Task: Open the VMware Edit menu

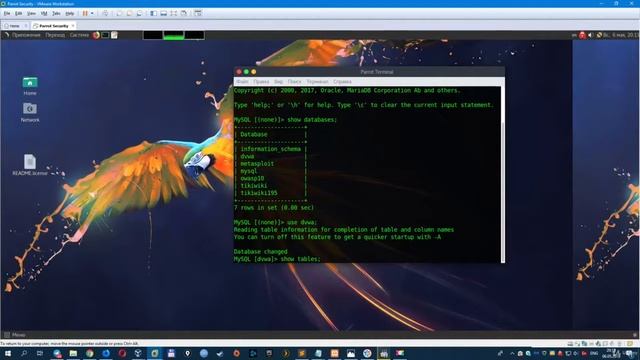Action: pos(19,13)
